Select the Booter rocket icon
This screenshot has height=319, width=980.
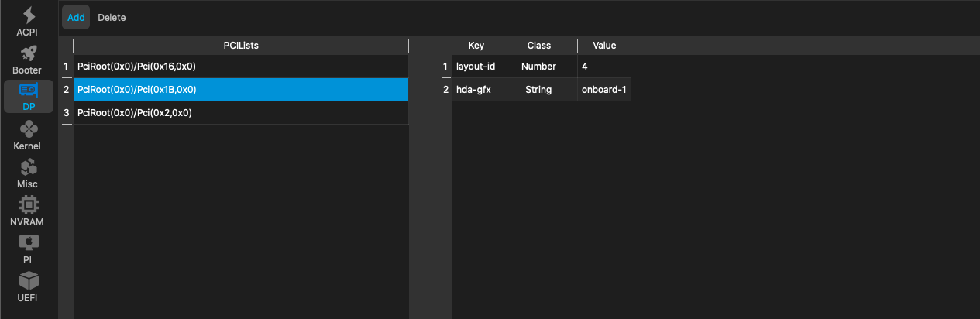pyautogui.click(x=28, y=53)
